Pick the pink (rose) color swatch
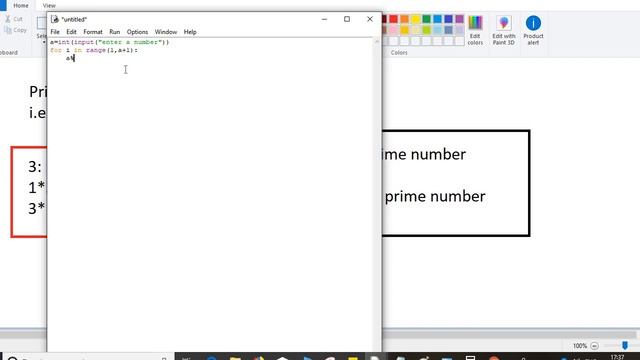This screenshot has height=360, width=640. point(393,30)
